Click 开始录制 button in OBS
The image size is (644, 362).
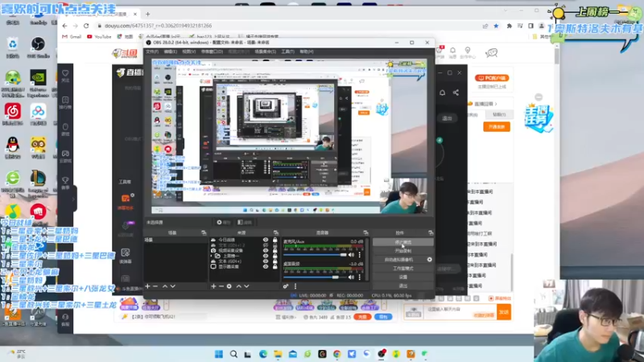(403, 251)
